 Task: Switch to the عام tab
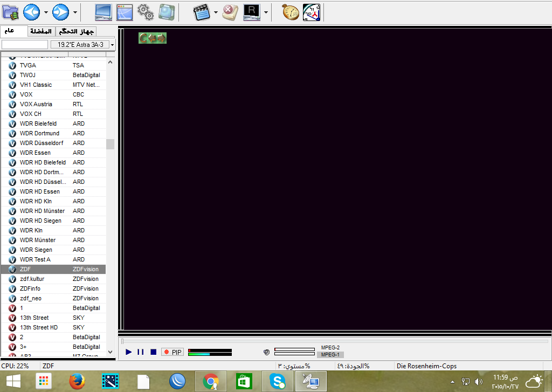pyautogui.click(x=13, y=31)
